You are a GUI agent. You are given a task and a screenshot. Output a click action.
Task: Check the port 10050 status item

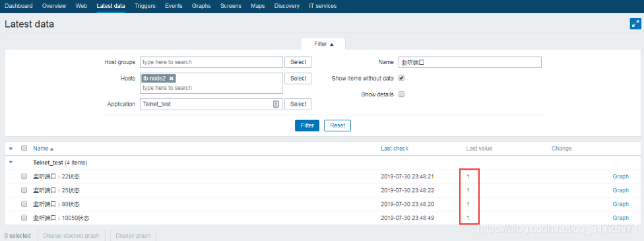pos(24,217)
